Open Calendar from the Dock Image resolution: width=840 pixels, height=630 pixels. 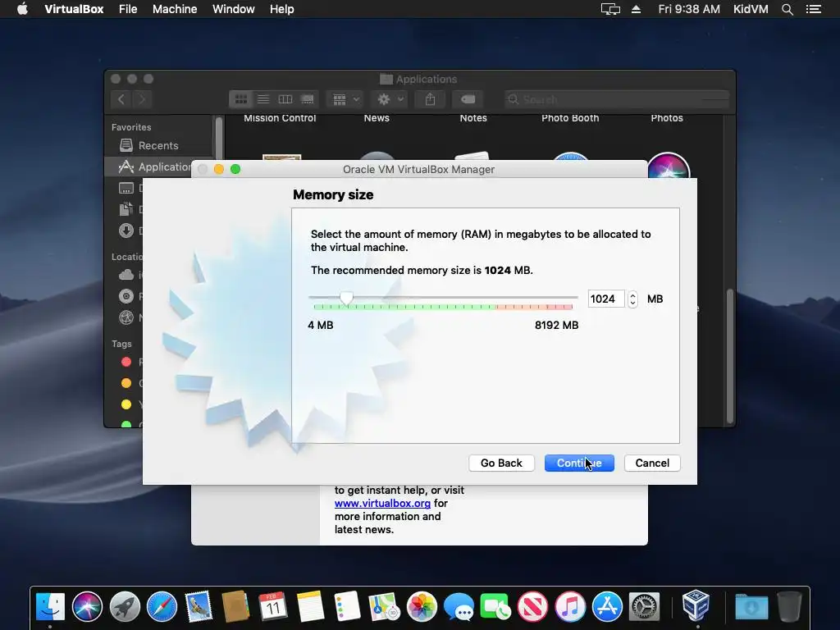(273, 607)
